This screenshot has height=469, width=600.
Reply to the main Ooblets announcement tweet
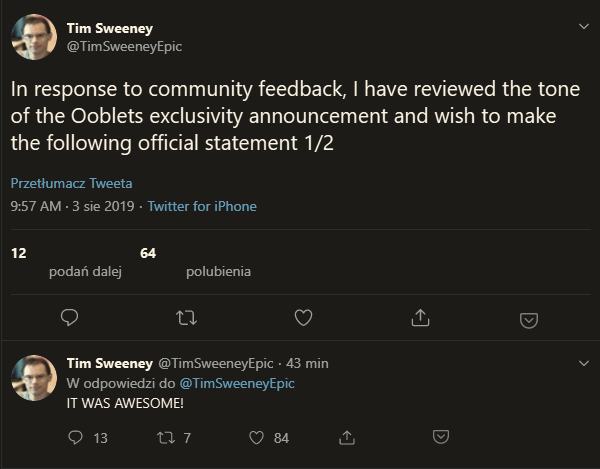(70, 318)
